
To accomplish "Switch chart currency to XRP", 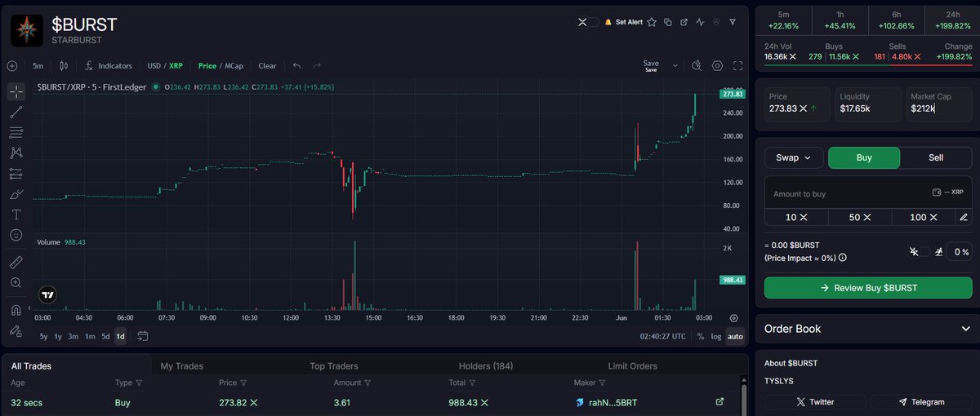I will coord(176,66).
